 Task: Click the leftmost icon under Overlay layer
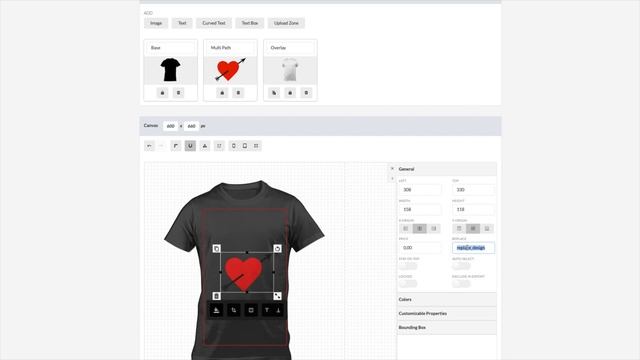(x=274, y=93)
